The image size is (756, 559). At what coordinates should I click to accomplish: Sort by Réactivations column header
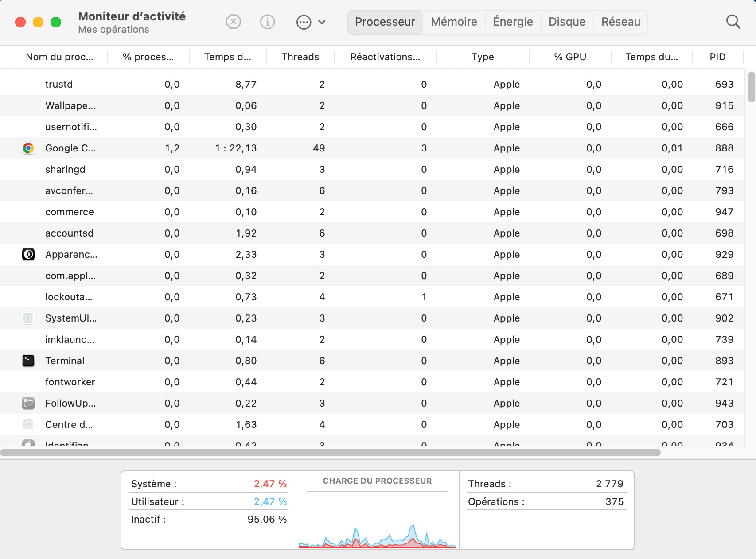coord(385,57)
